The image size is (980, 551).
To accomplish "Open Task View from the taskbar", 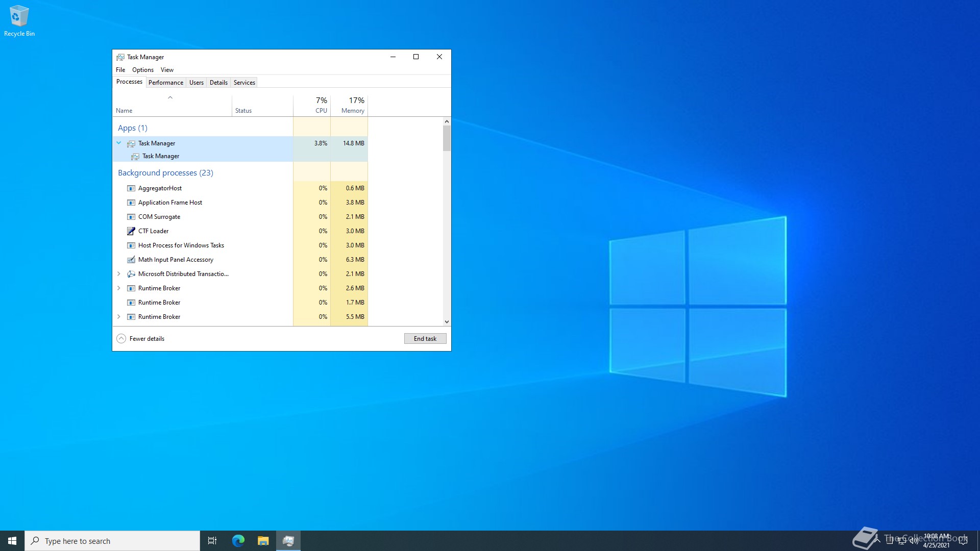I will pyautogui.click(x=212, y=541).
